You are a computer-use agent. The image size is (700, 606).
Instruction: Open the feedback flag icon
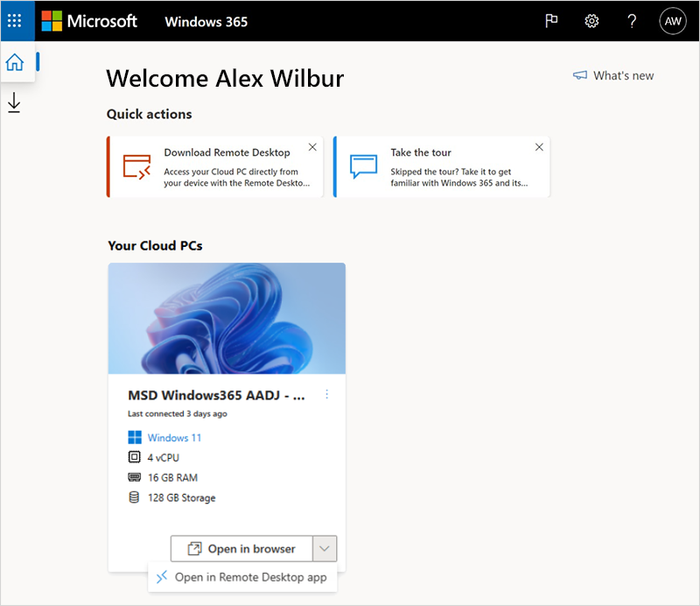pyautogui.click(x=551, y=21)
